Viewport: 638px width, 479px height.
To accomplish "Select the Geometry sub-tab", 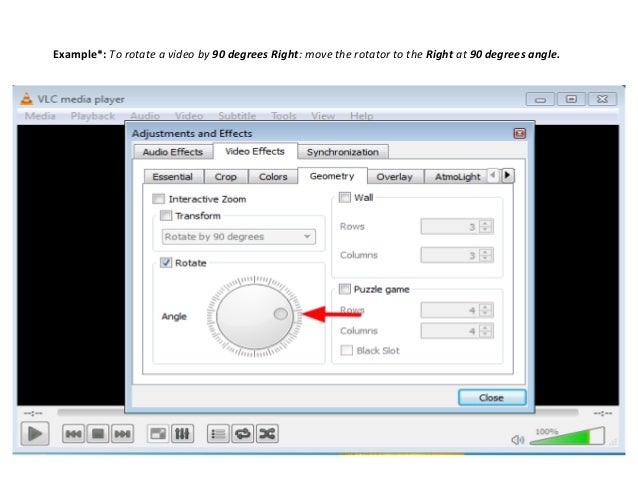I will (x=332, y=176).
